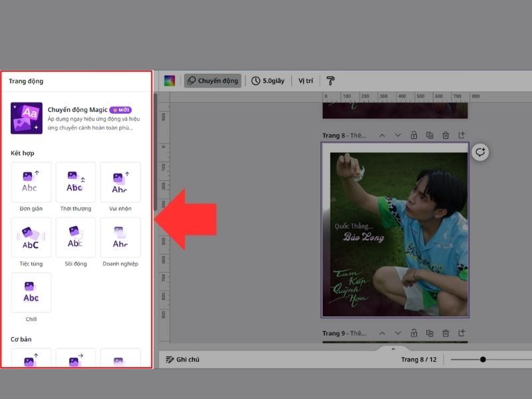
Task: Choose the Đơn giản animation preset
Action: point(31,182)
